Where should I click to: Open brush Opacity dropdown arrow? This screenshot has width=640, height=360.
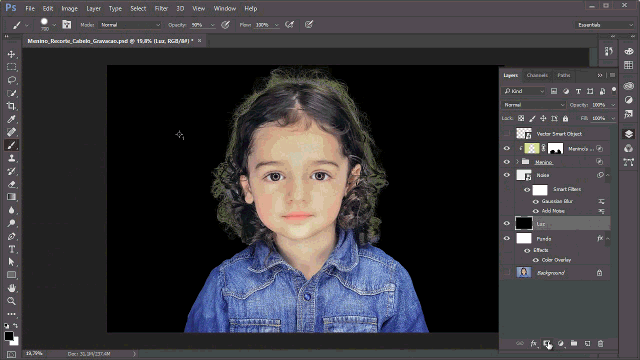click(212, 25)
